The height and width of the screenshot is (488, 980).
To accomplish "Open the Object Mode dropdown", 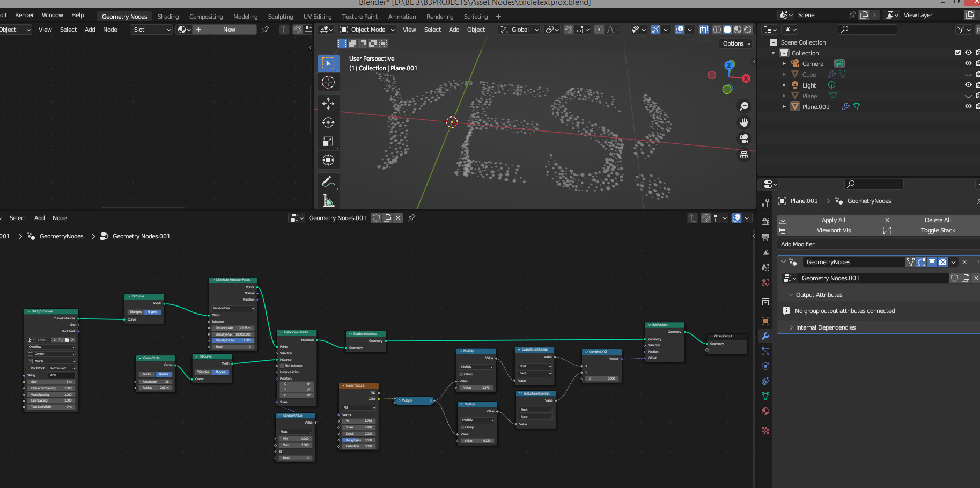I will 367,30.
